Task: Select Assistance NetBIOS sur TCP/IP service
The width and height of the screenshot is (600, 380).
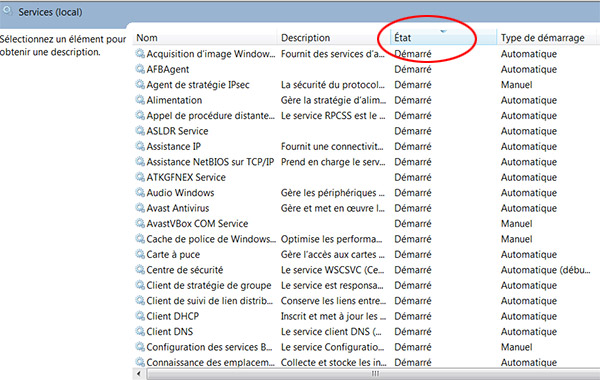Action: 210,162
